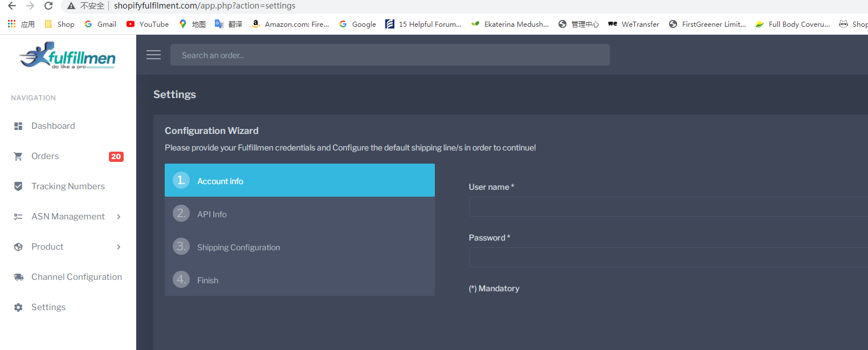Viewport: 868px width, 350px height.
Task: Click the Product box icon
Action: [18, 247]
